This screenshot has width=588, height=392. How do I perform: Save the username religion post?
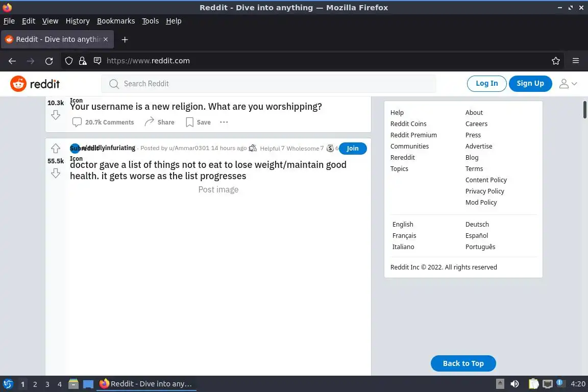pyautogui.click(x=198, y=122)
